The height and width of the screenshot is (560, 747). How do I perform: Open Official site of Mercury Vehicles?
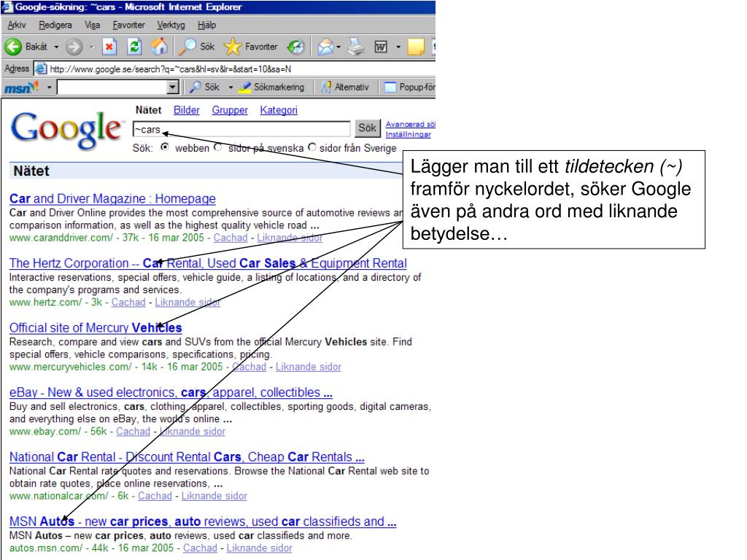[96, 327]
